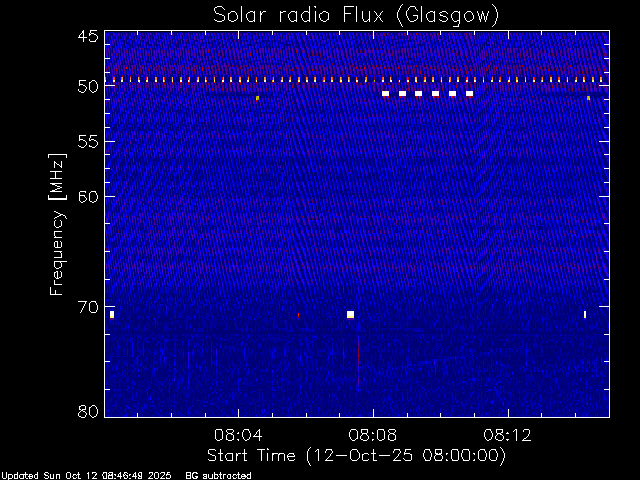Click the white burst at the left edge near 70 MHz
This screenshot has height=480, width=640.
pos(112,315)
